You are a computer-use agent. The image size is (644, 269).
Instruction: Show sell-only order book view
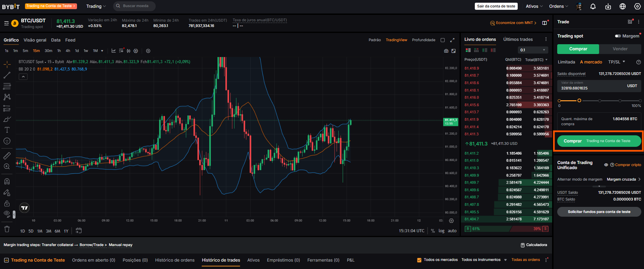point(493,50)
